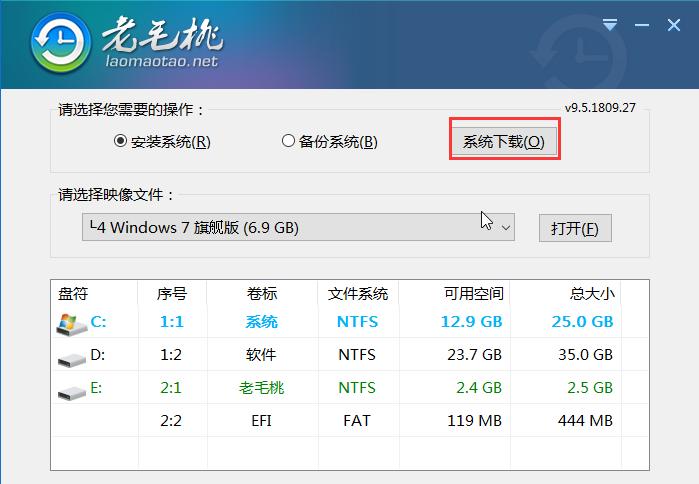The width and height of the screenshot is (699, 484).
Task: Click the 444 MB total size value
Action: click(585, 420)
